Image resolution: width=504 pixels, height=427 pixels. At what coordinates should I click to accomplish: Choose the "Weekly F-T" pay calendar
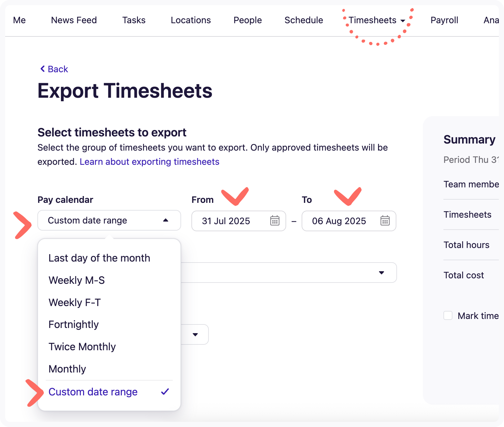coord(74,303)
